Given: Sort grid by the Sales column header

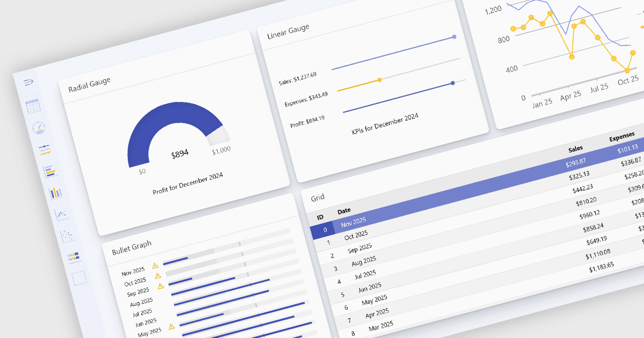Looking at the screenshot, I should (575, 149).
